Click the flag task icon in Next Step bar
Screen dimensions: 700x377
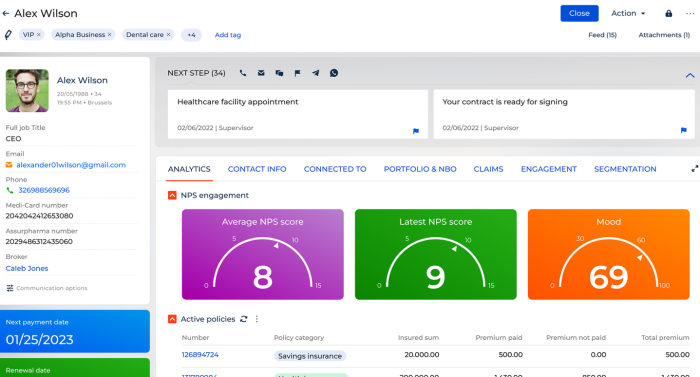[x=297, y=73]
